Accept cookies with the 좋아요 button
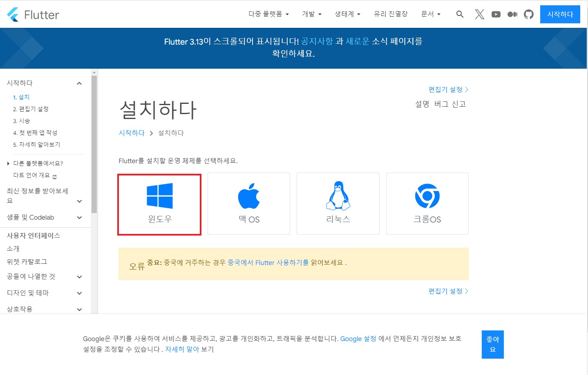 tap(493, 344)
